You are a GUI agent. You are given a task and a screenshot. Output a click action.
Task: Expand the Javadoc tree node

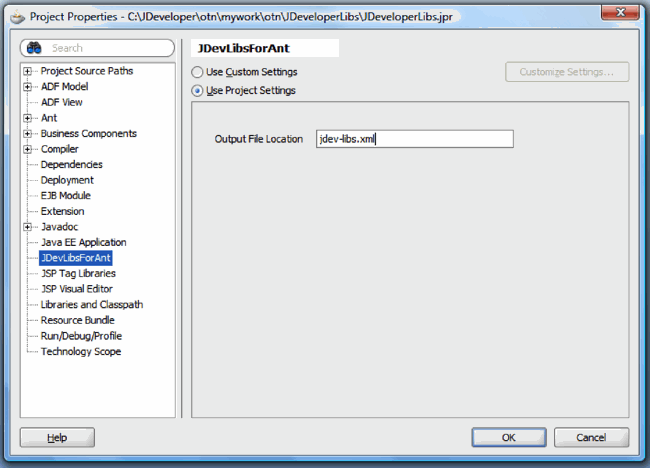(27, 227)
